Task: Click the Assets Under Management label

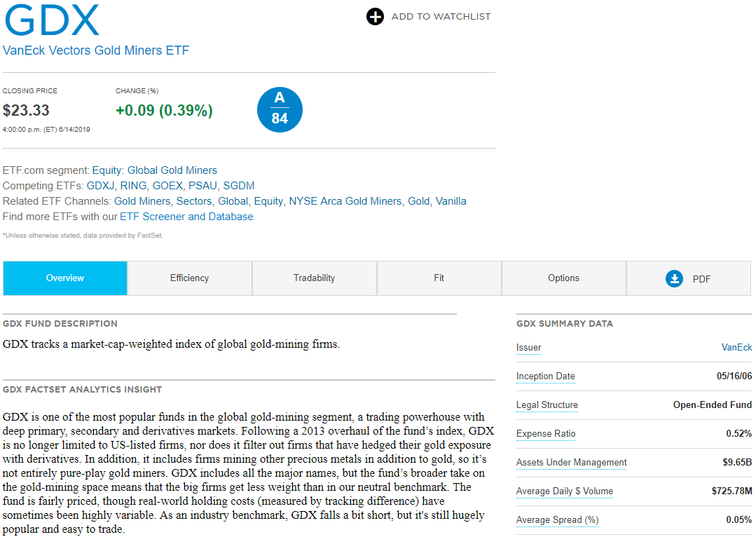Action: 571,462
